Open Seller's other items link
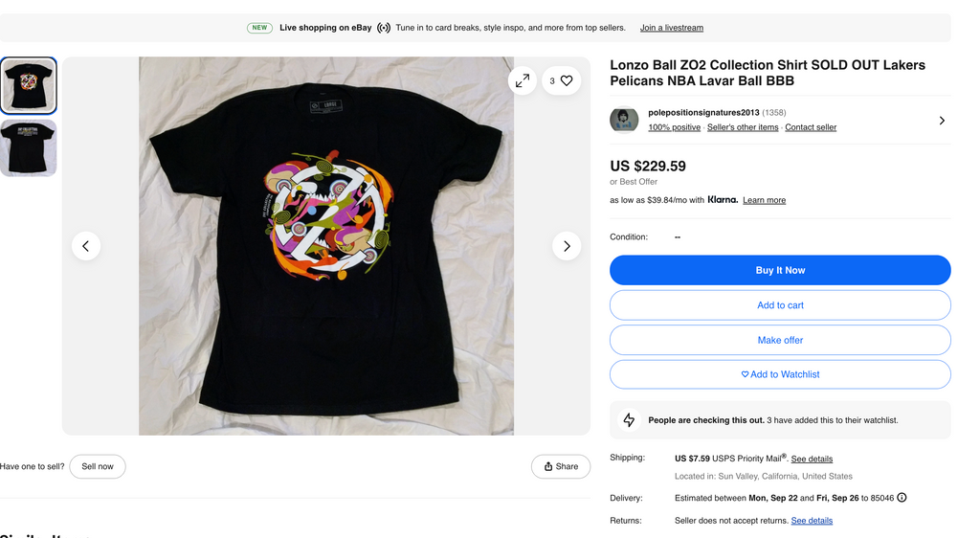Viewport: 980px width, 538px height. click(x=743, y=127)
